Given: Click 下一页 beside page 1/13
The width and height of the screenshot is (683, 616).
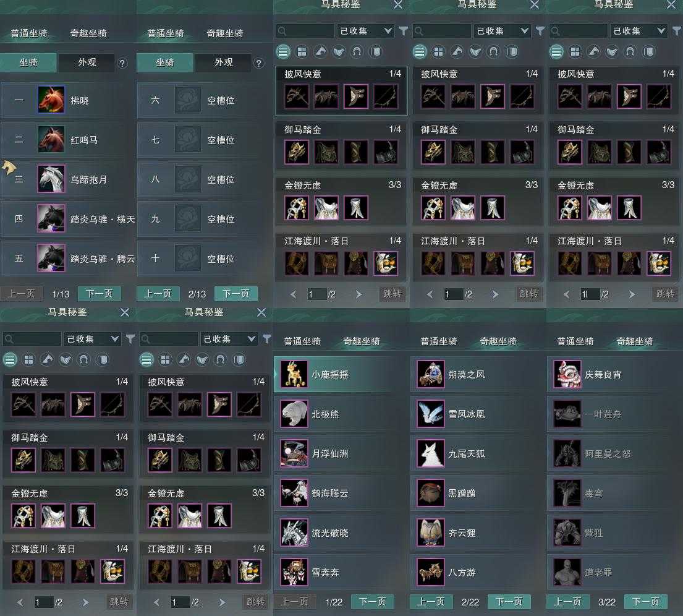Looking at the screenshot, I should (x=100, y=294).
